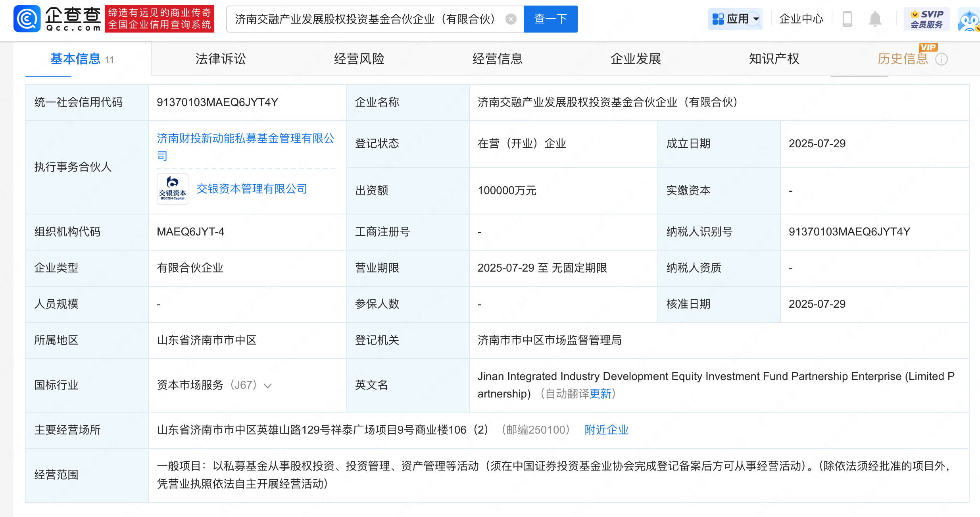Click the 查一下 search button

pos(550,19)
